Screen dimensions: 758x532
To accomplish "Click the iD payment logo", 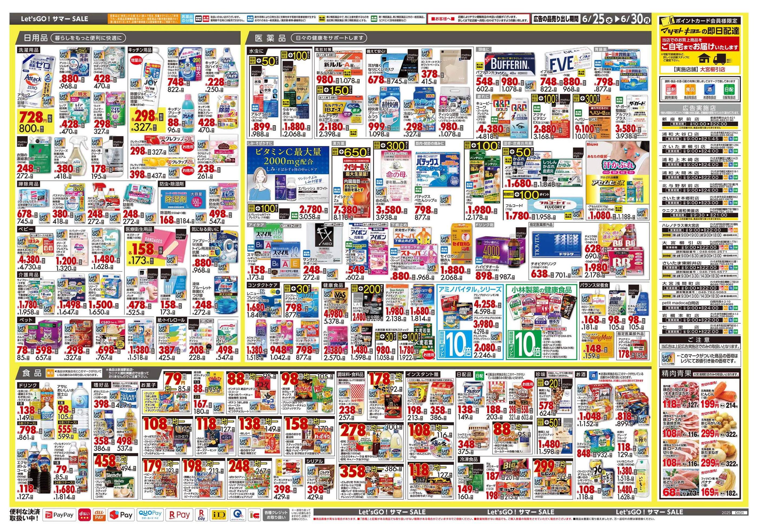I will [x=219, y=514].
